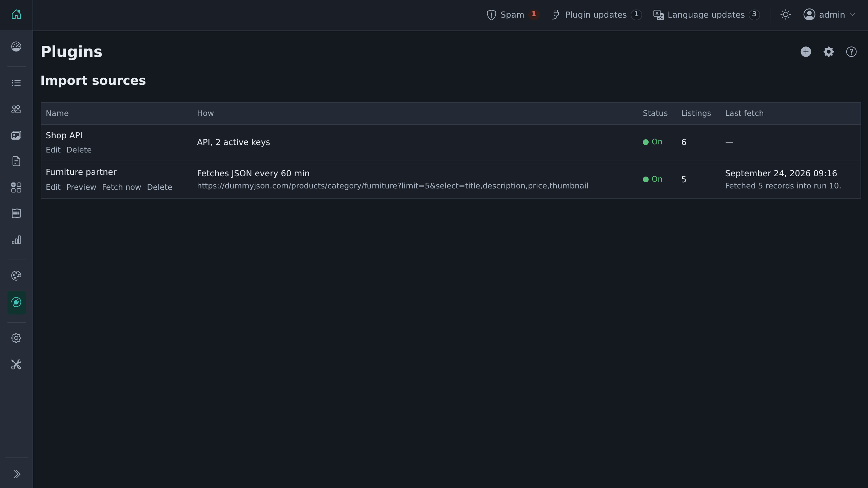
Task: Open the tools wrench icon
Action: (x=16, y=364)
